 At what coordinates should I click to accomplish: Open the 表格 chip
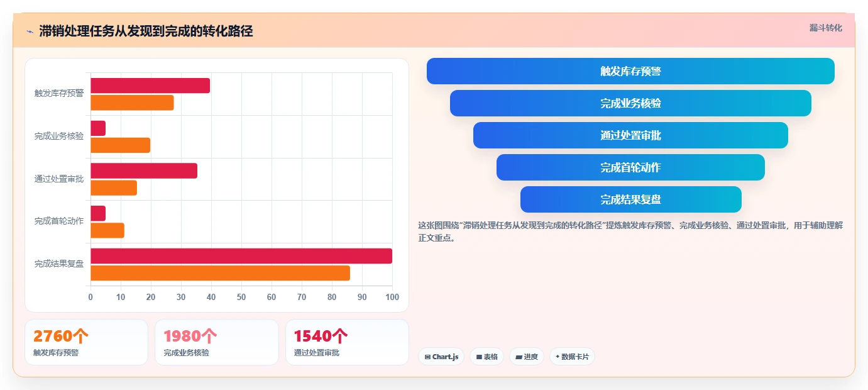tap(487, 357)
